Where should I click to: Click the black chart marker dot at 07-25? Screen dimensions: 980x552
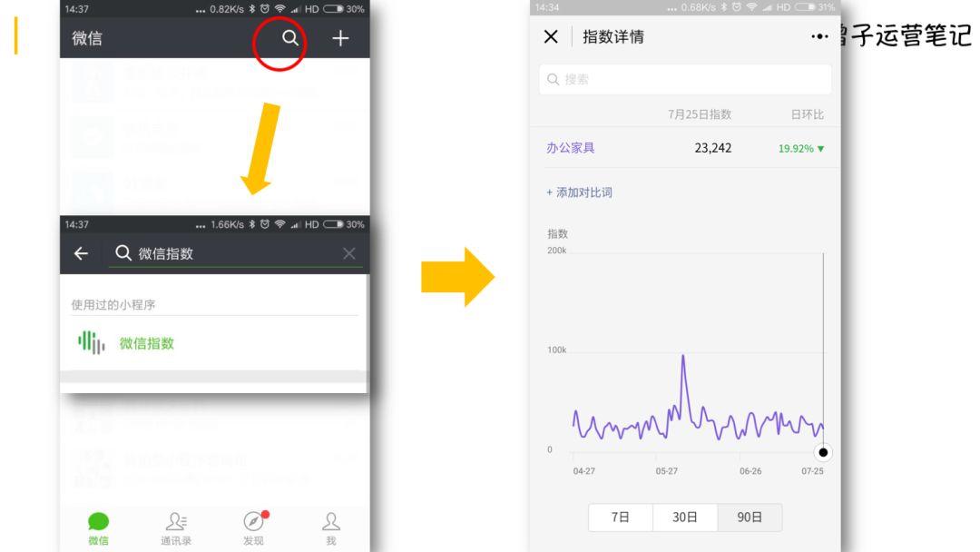click(823, 452)
